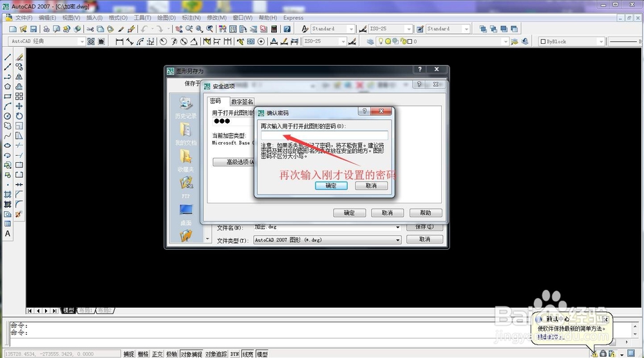The width and height of the screenshot is (644, 358).
Task: Toggle 栅格 grid display in status bar
Action: (143, 354)
